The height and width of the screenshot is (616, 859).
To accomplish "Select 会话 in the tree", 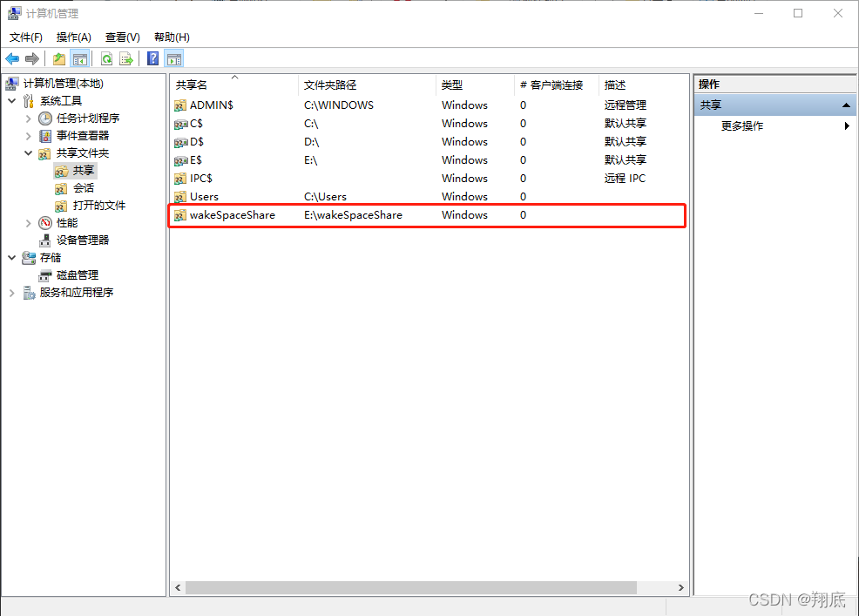I will click(84, 188).
